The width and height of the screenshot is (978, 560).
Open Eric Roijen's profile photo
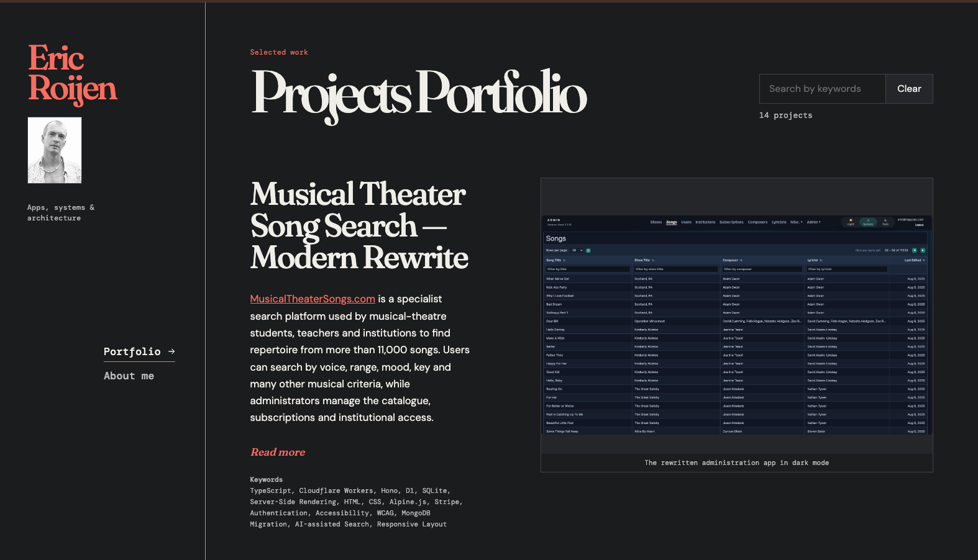pos(55,150)
